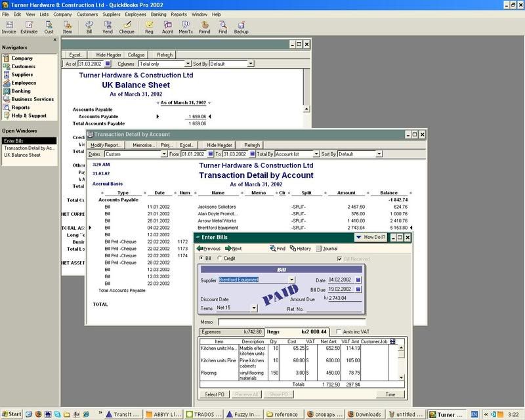
Task: Expand the Terms dropdown
Action: point(254,308)
